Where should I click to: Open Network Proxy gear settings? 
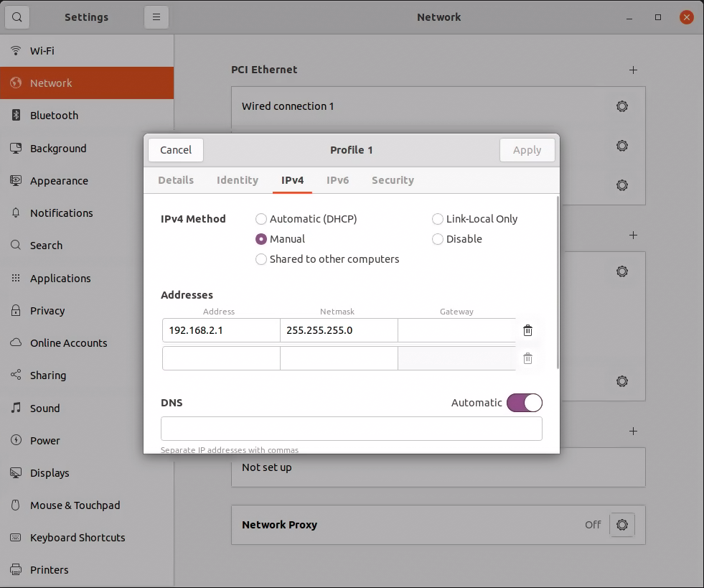click(622, 525)
